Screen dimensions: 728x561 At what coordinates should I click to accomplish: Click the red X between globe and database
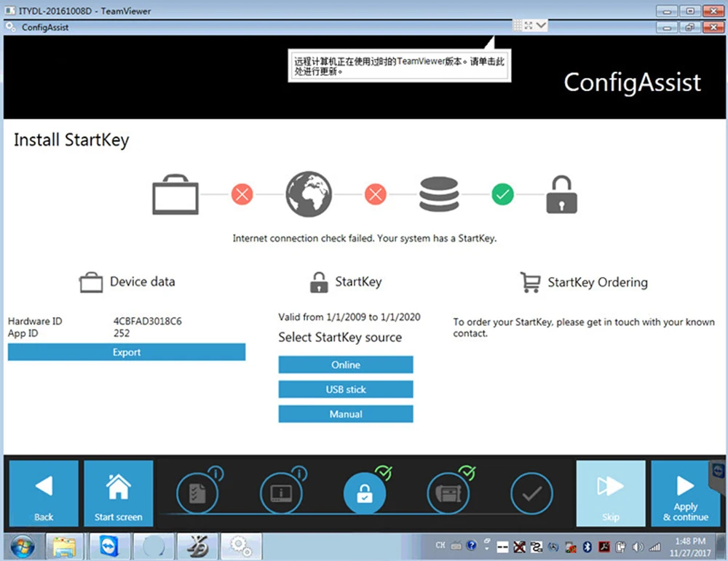pos(376,194)
